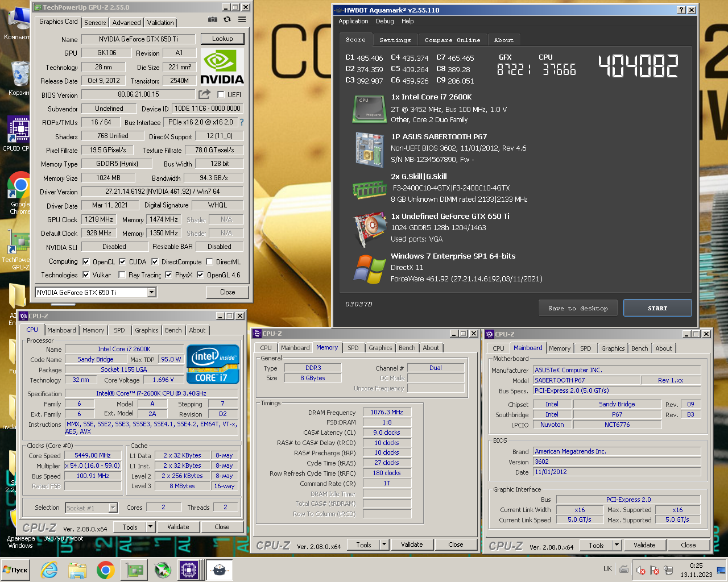Click the tray volume speaker icon
728x582 pixels.
pos(640,570)
